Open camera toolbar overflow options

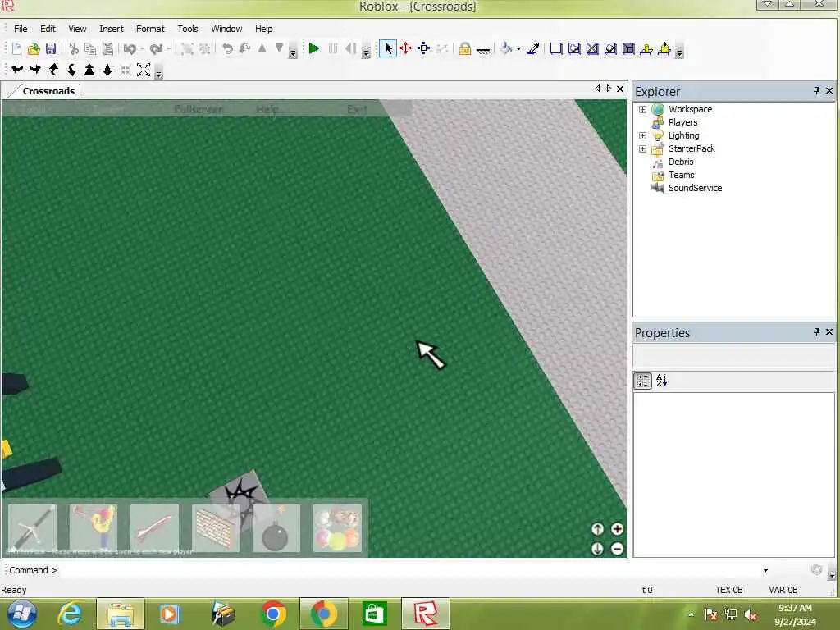158,74
